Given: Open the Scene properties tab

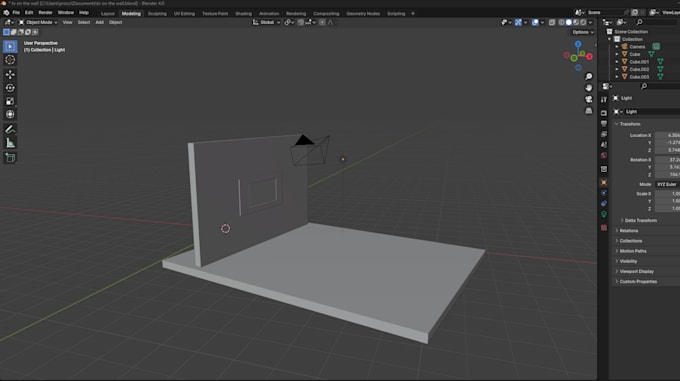Looking at the screenshot, I should 604,145.
